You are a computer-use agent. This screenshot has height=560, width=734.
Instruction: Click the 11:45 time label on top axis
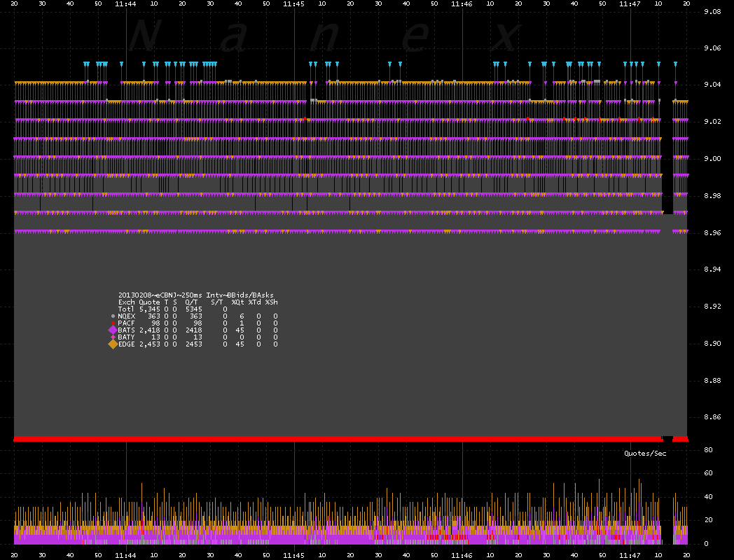pos(293,3)
